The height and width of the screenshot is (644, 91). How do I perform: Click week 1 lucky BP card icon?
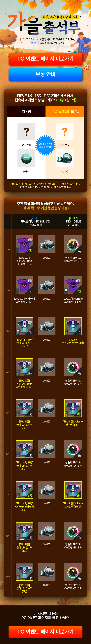pyautogui.click(x=73, y=244)
